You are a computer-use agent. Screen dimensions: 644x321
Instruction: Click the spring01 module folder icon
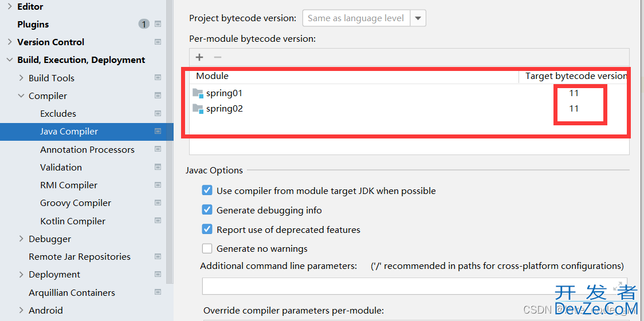[198, 93]
